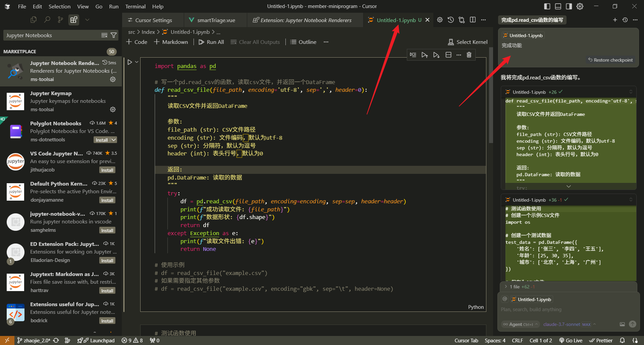The height and width of the screenshot is (345, 644).
Task: Open the Explorer view icon in the sidebar
Action: [33, 20]
